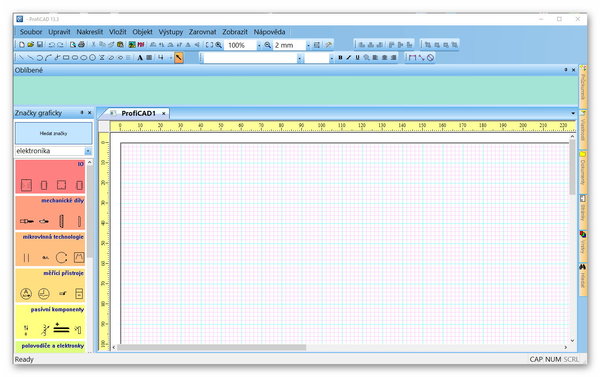Image resolution: width=600 pixels, height=377 pixels.
Task: Pin the Značky graficky panel
Action: click(82, 113)
